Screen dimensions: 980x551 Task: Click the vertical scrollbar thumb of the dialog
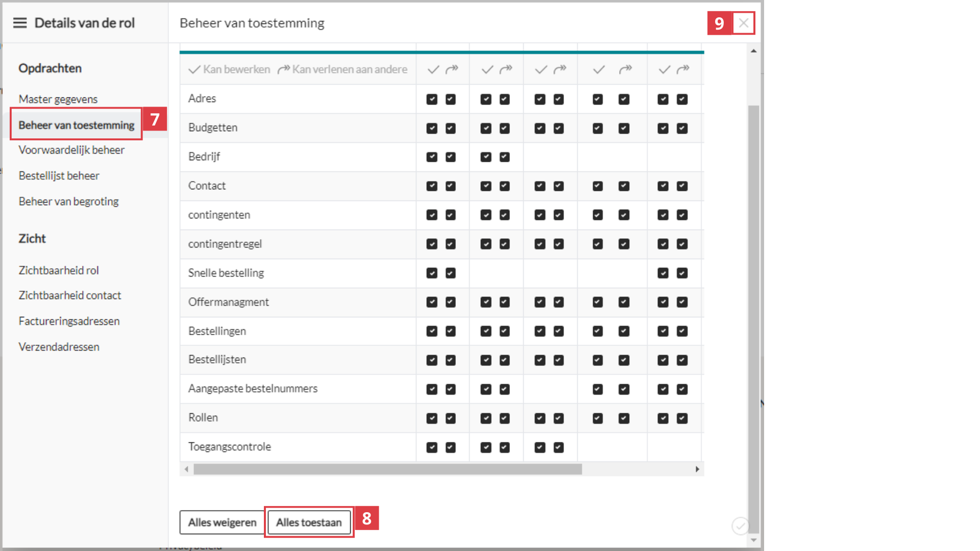753,319
